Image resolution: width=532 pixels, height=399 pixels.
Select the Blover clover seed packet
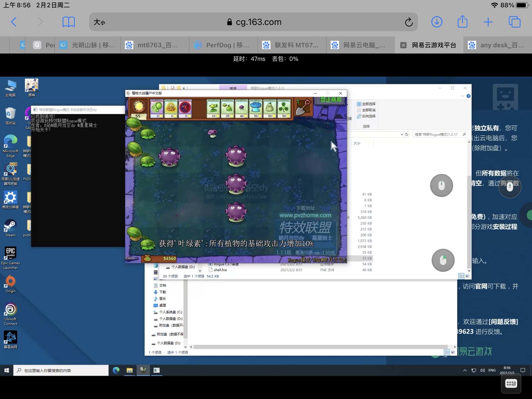284,109
